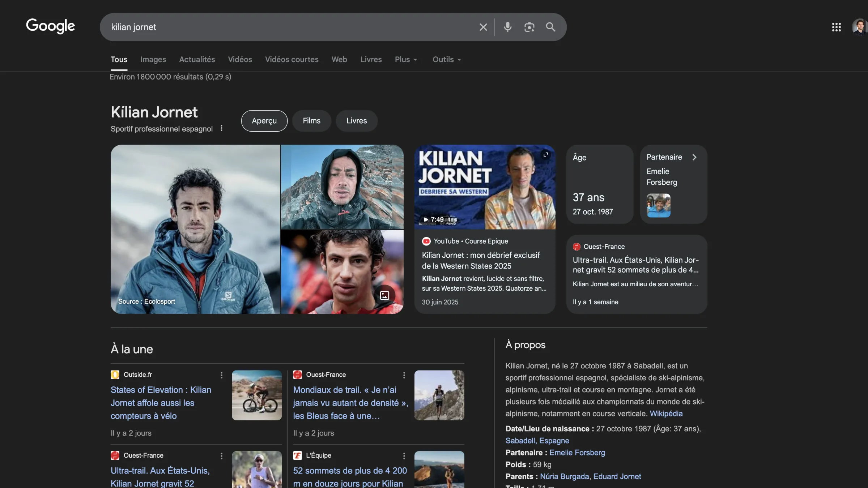Open three-dot menu for Outside.fr article

coord(221,375)
